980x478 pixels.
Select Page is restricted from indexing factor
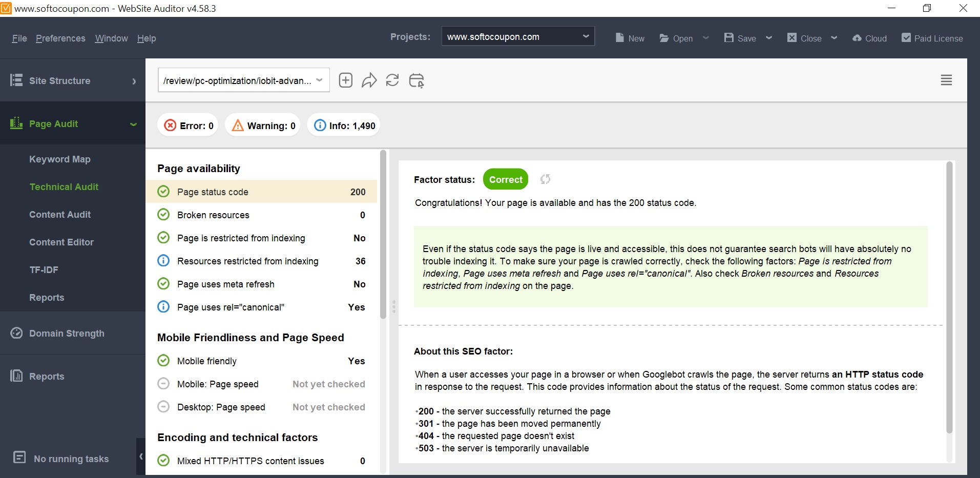(261, 238)
